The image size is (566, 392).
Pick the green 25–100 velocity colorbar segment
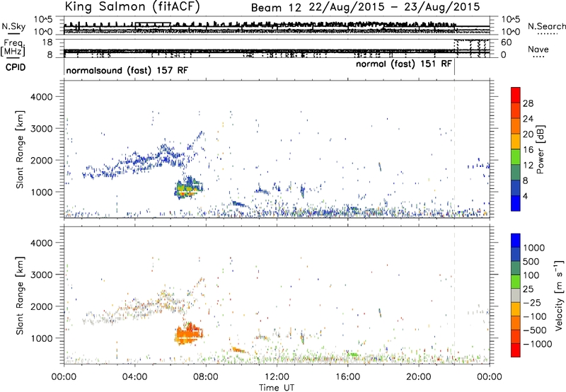click(x=516, y=282)
